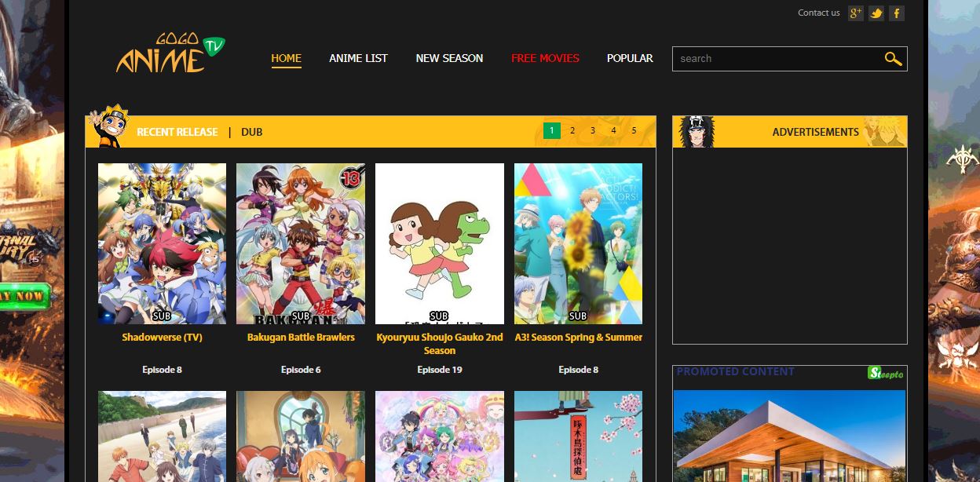
Task: Click the Google+ social icon
Action: point(855,13)
